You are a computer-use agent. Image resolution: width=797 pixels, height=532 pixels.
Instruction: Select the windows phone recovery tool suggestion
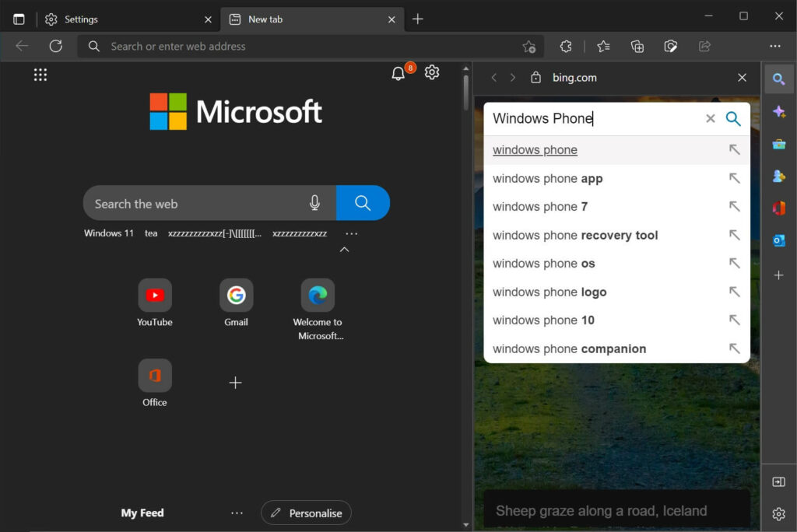[575, 235]
